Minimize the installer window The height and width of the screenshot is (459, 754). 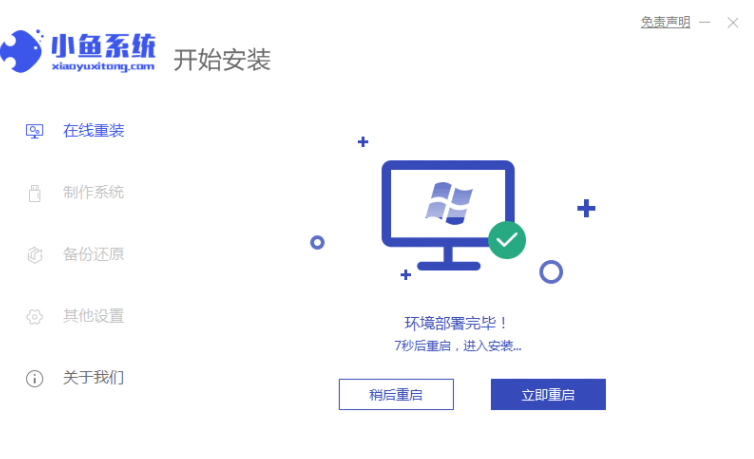[705, 23]
